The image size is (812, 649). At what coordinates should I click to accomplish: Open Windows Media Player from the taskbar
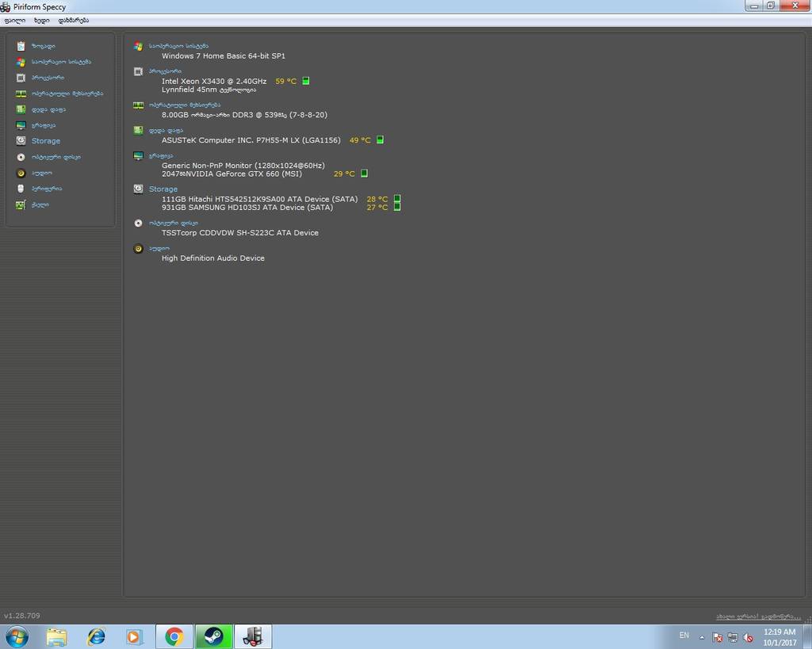[134, 636]
